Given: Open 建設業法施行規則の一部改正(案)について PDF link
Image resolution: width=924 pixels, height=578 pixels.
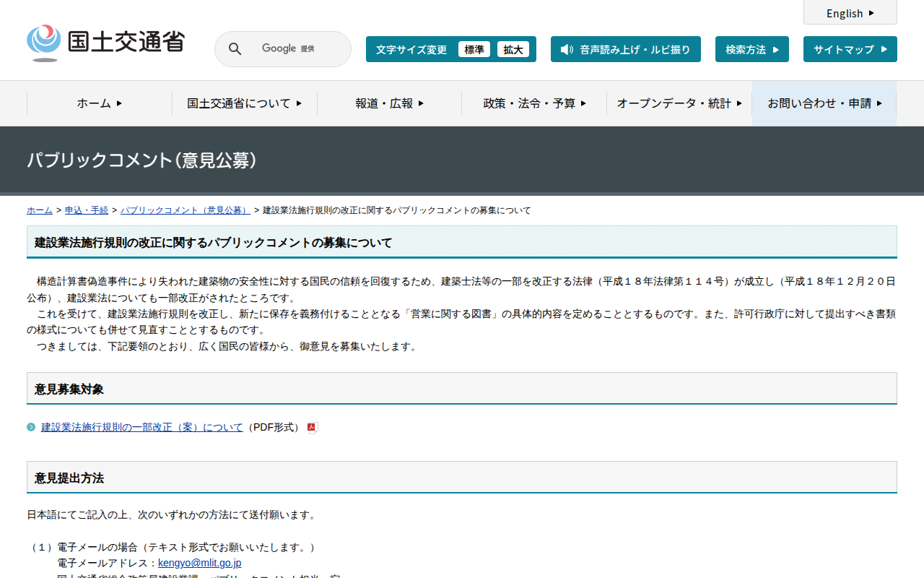Looking at the screenshot, I should [x=142, y=427].
